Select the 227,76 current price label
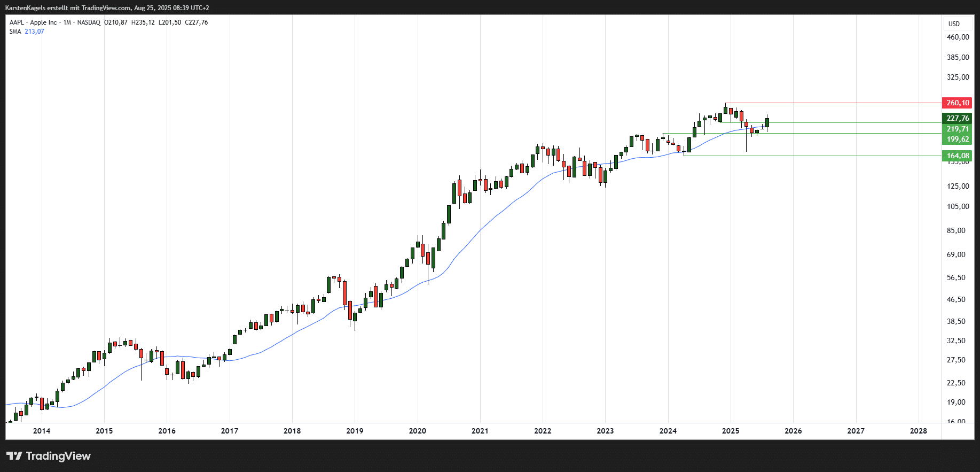 [x=957, y=118]
